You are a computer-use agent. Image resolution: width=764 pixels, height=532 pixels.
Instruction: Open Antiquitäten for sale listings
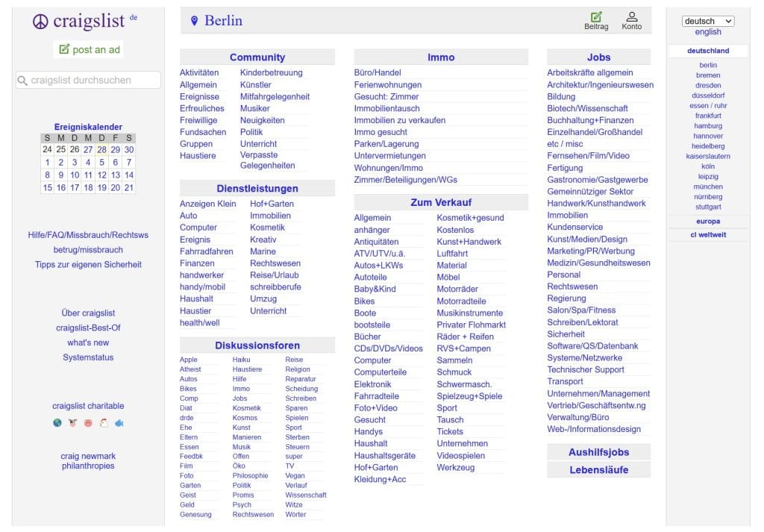tap(376, 242)
